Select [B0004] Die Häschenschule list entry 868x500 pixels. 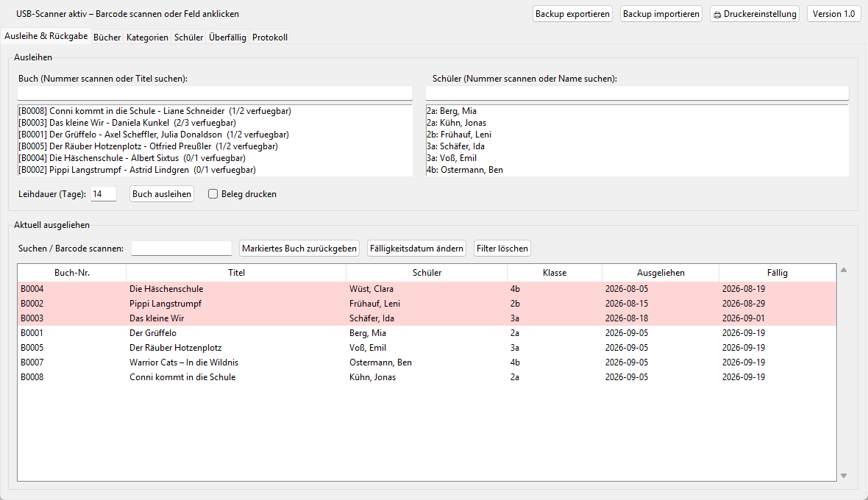(x=215, y=158)
